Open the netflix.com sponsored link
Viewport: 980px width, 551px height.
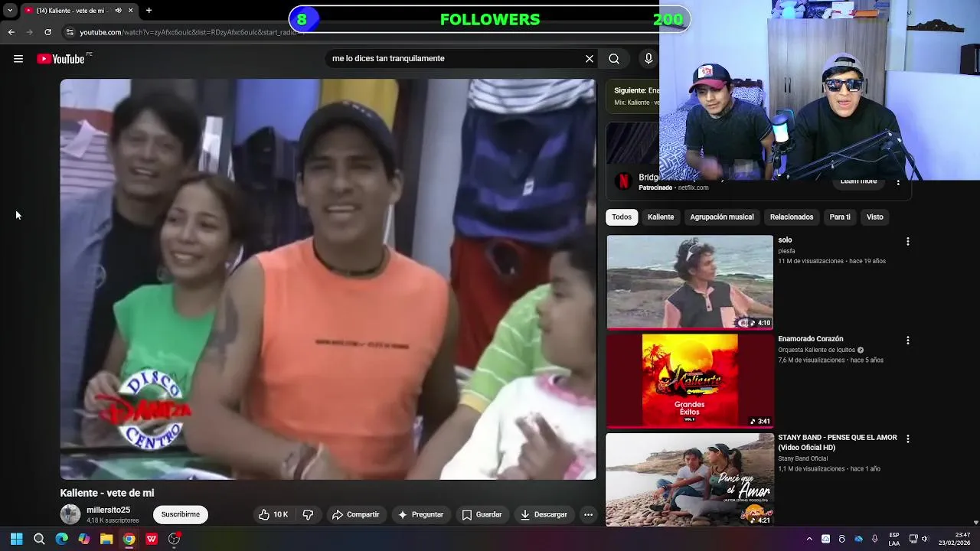[693, 187]
